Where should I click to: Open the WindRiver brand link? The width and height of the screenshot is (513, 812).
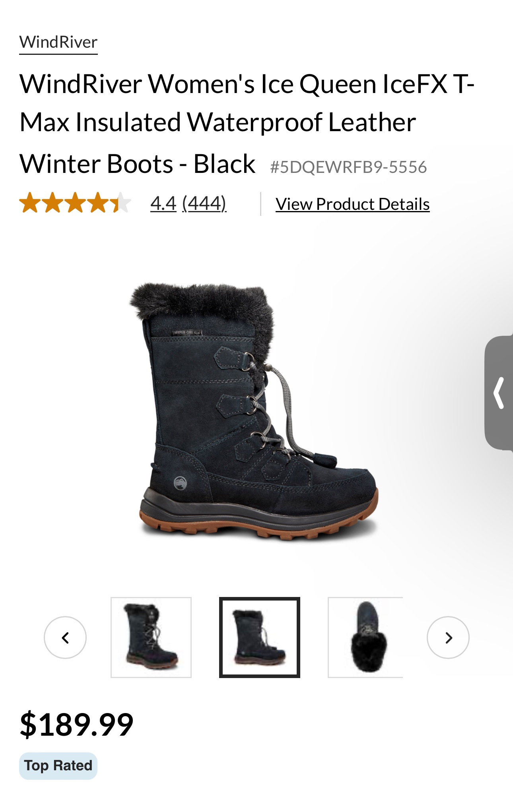pos(58,43)
